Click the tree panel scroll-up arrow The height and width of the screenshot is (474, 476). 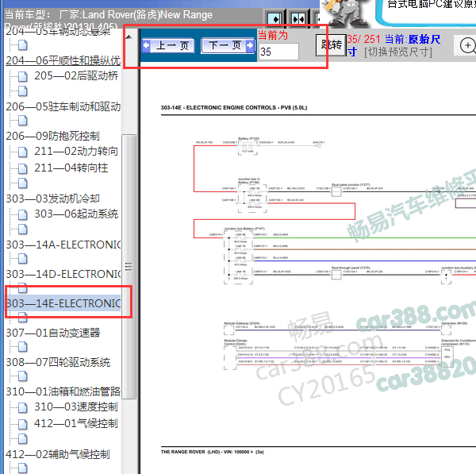pos(129,37)
